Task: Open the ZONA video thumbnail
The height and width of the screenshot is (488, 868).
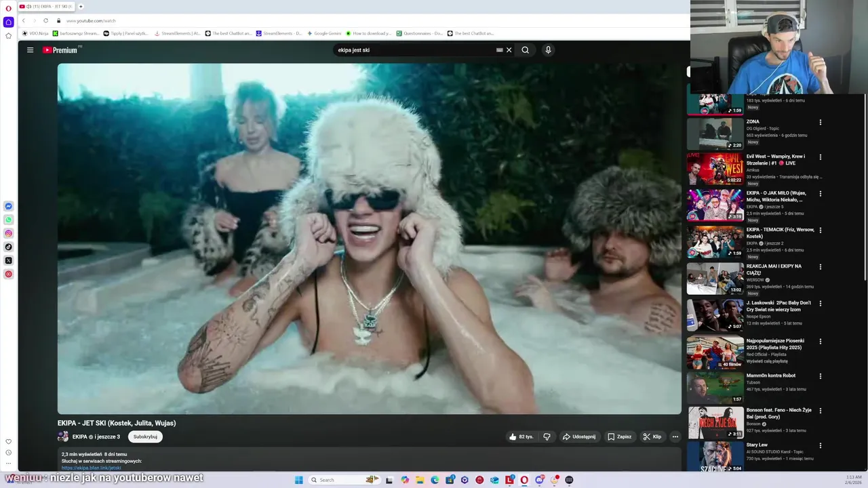Action: pos(715,134)
